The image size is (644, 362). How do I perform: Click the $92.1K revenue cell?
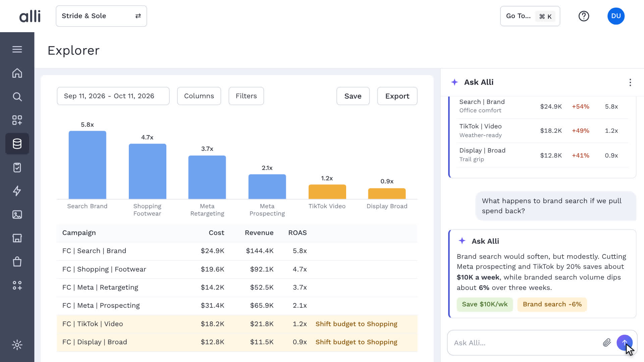[x=262, y=269]
